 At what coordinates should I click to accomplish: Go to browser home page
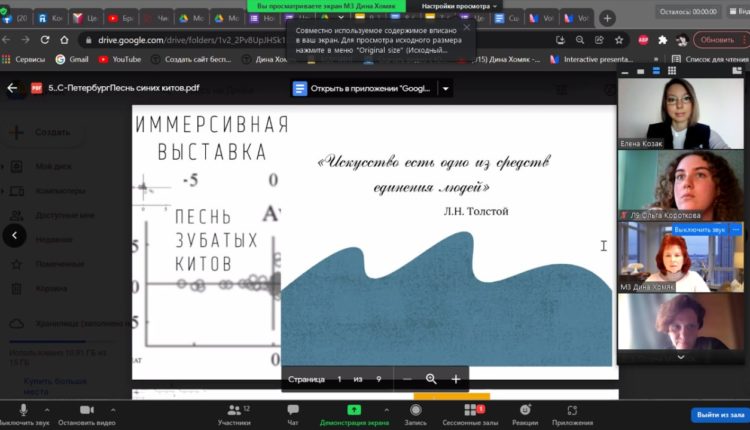(x=64, y=40)
